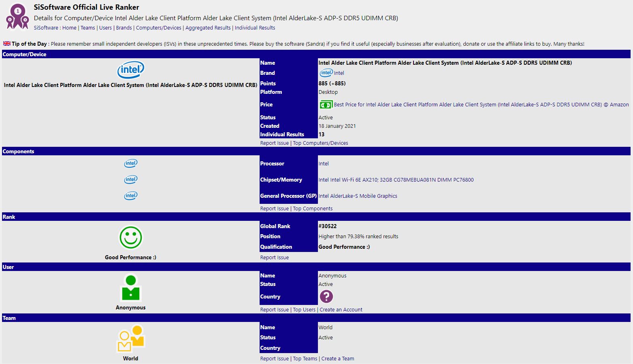Click Report Issue under Rank section
Screen dimensions: 633x364
point(275,258)
